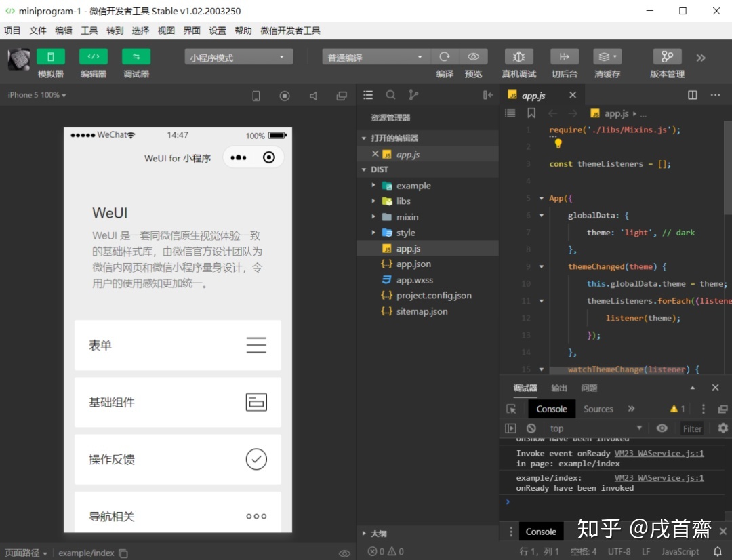Image resolution: width=732 pixels, height=560 pixels.
Task: Click the simulator record icon
Action: coord(284,96)
